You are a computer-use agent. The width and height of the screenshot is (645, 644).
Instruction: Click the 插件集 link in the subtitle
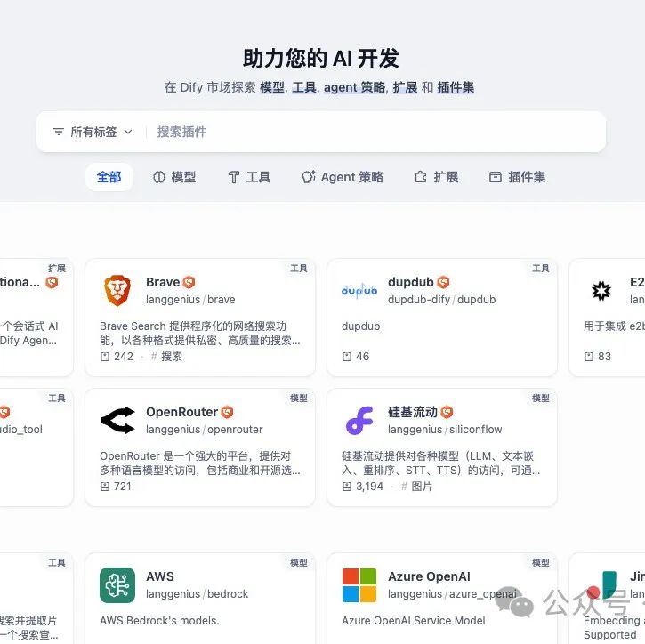pyautogui.click(x=456, y=87)
